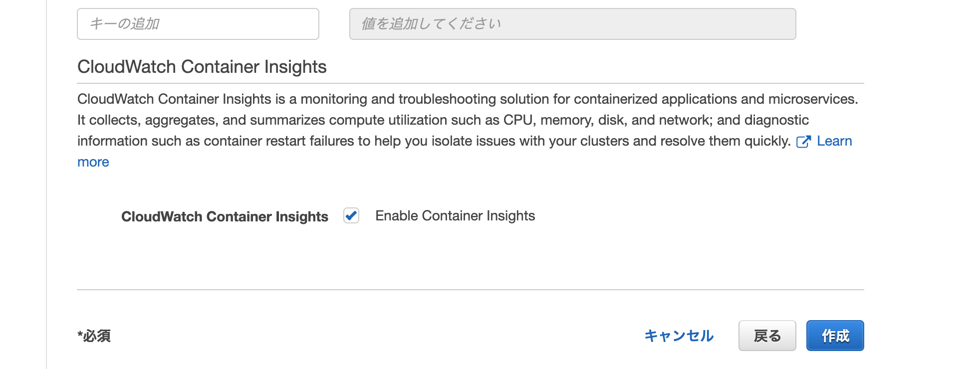Toggle the Enable Container Insights checkbox
The height and width of the screenshot is (369, 980).
click(x=351, y=215)
